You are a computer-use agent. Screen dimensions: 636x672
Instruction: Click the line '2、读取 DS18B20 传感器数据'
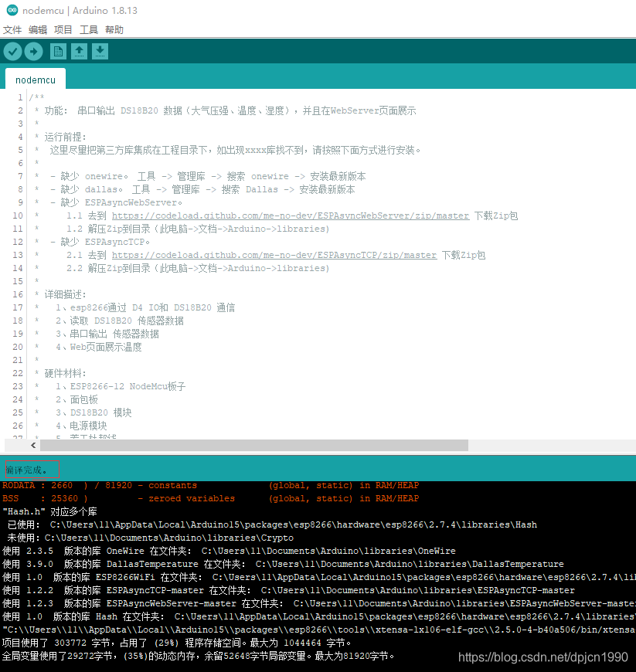(120, 321)
